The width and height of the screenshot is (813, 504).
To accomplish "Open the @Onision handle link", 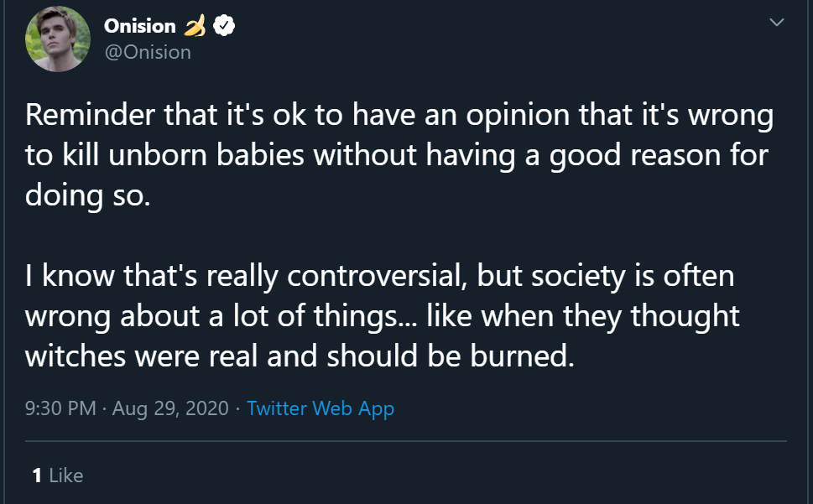I will pyautogui.click(x=148, y=52).
